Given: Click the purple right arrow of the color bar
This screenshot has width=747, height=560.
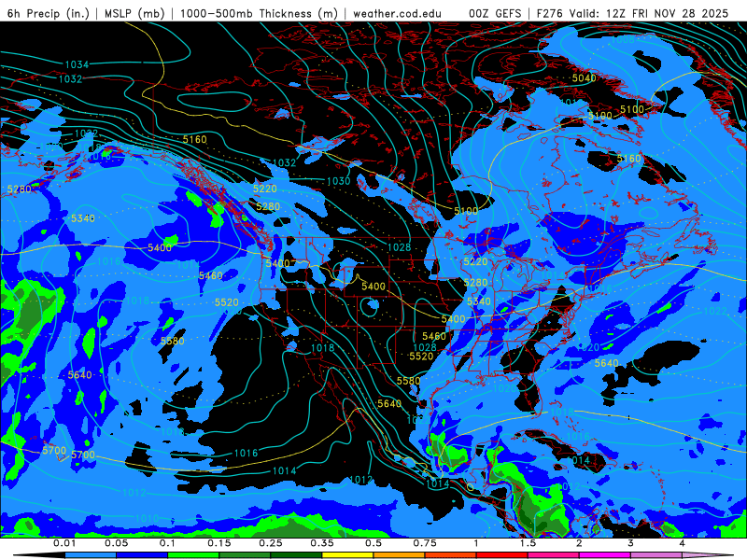Looking at the screenshot, I should pyautogui.click(x=708, y=555).
